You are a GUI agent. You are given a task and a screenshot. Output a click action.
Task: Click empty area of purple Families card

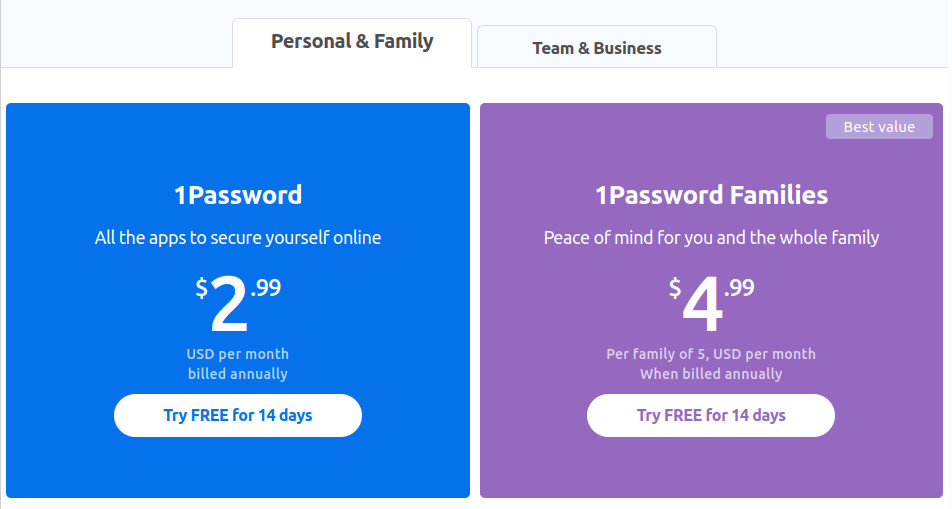pyautogui.click(x=711, y=468)
